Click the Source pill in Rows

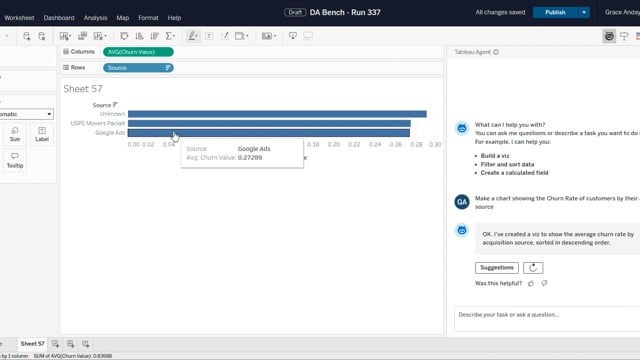[138, 68]
